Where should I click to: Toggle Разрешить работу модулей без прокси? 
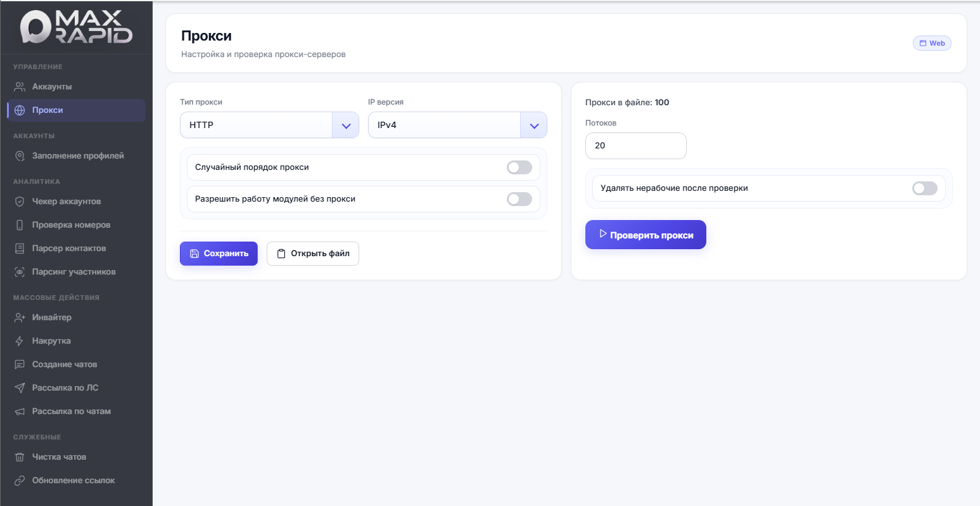point(519,199)
